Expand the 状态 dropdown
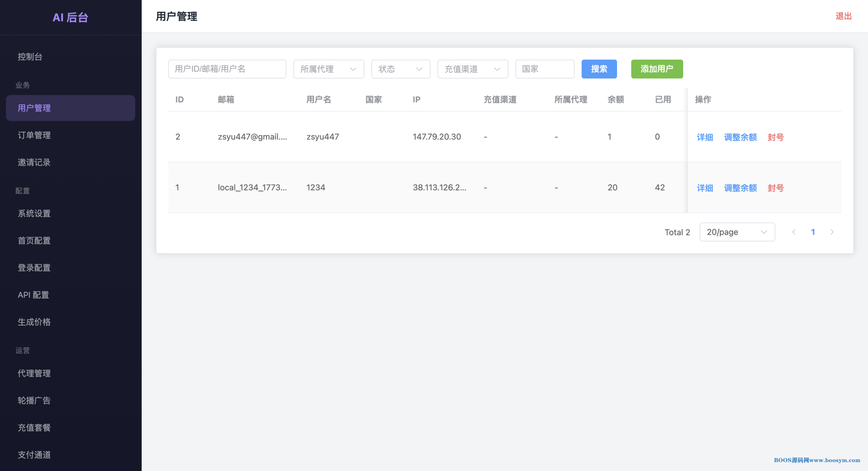Screen dimensions: 868x471 pos(400,69)
